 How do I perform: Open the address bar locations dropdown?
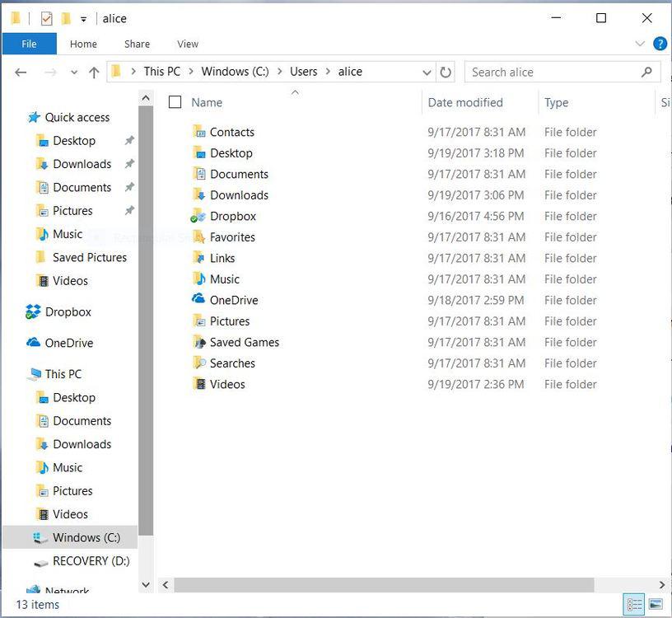pyautogui.click(x=427, y=72)
